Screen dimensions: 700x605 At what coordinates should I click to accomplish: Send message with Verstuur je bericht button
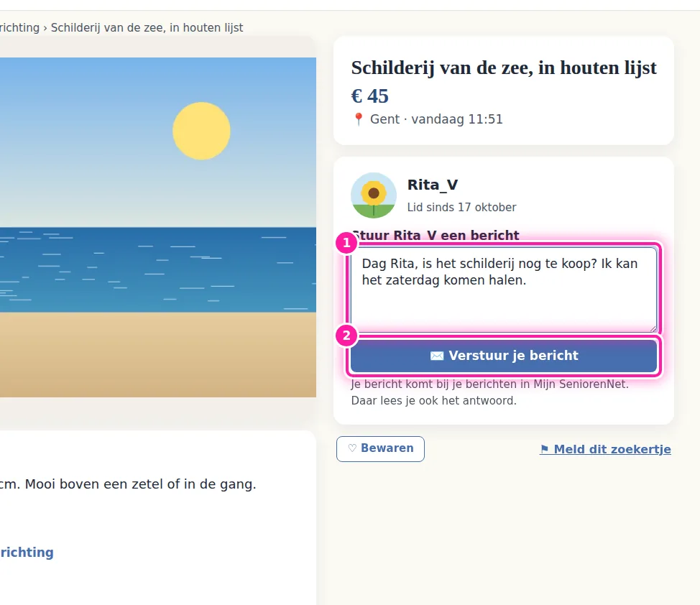[504, 356]
